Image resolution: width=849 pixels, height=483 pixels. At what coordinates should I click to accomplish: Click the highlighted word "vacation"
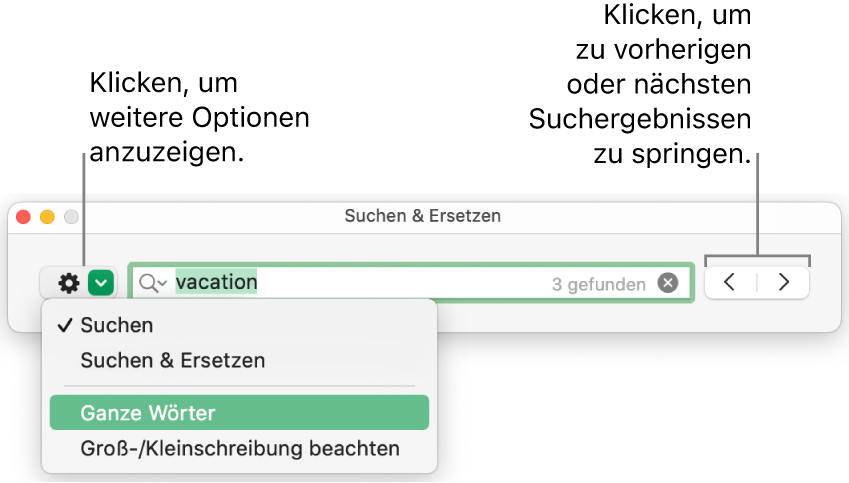pos(217,282)
